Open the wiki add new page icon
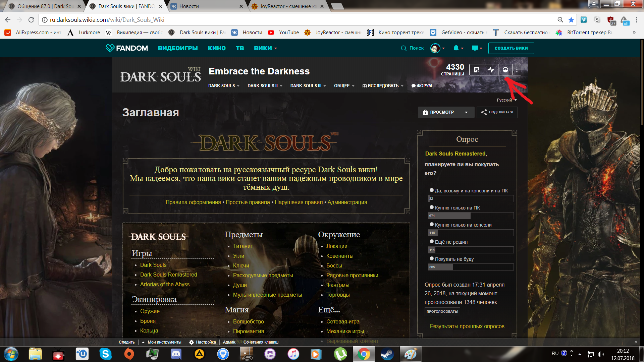This screenshot has width=644, height=362. click(x=476, y=70)
